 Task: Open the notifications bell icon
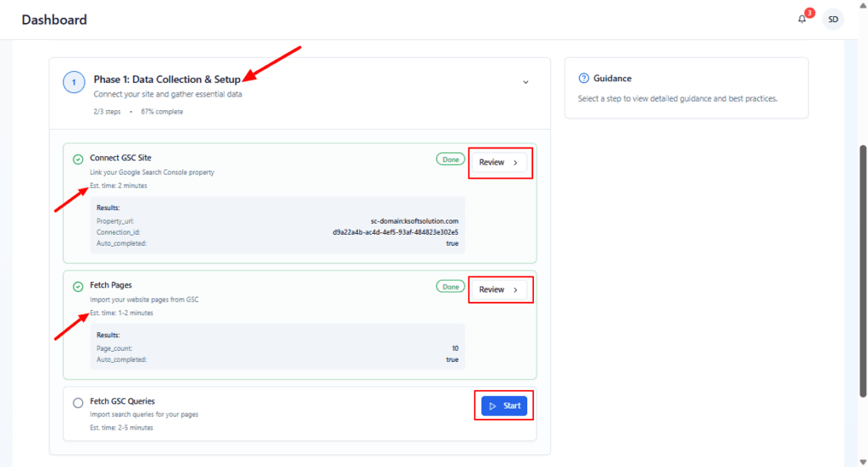click(802, 19)
